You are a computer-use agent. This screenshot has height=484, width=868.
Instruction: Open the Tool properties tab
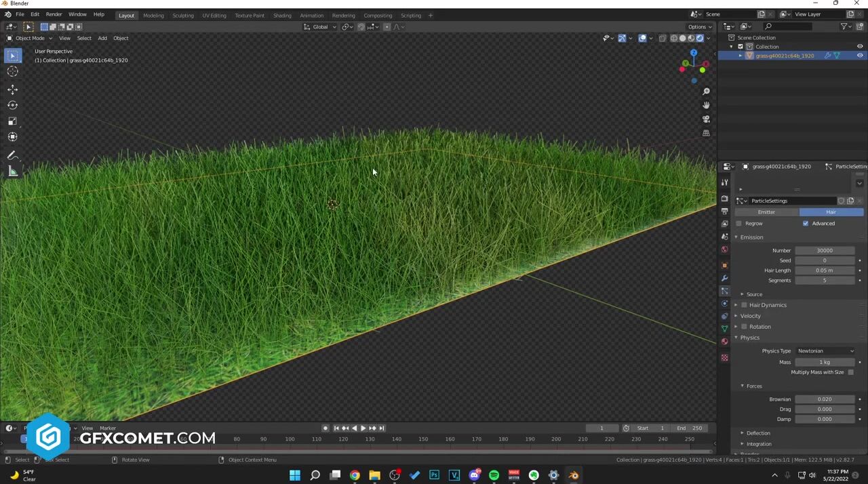[724, 182]
